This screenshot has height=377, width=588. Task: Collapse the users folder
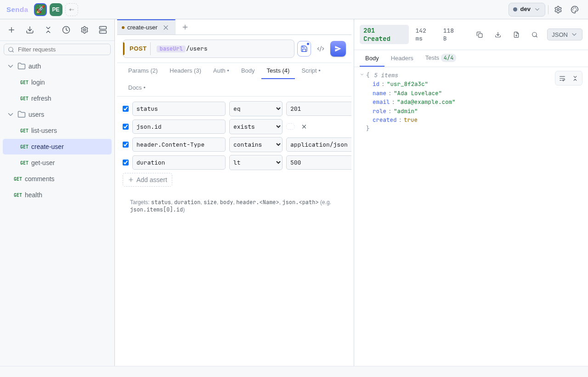11,114
